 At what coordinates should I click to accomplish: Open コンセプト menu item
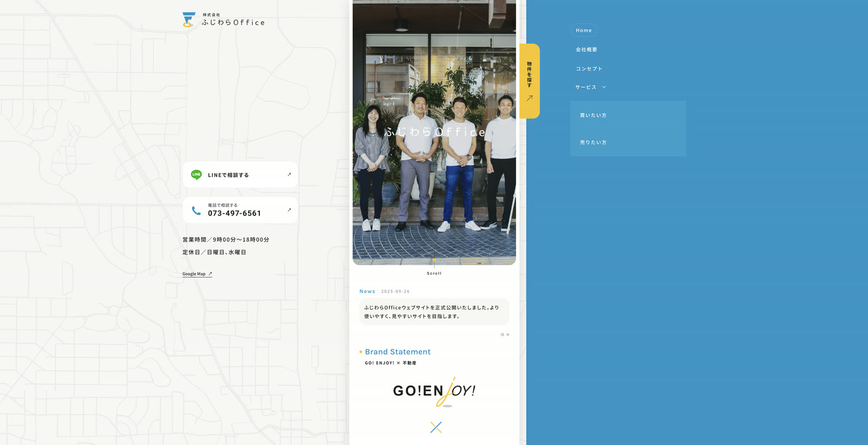(x=589, y=69)
